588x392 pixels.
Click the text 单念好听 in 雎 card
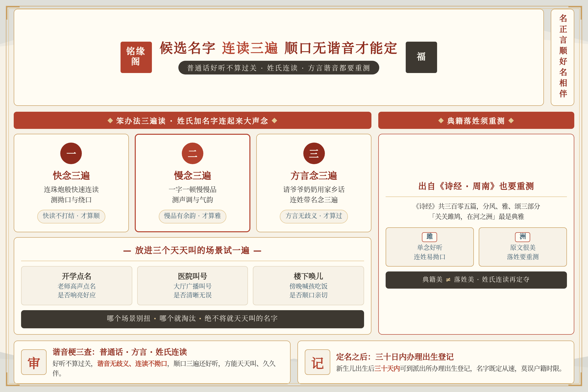pyautogui.click(x=429, y=247)
